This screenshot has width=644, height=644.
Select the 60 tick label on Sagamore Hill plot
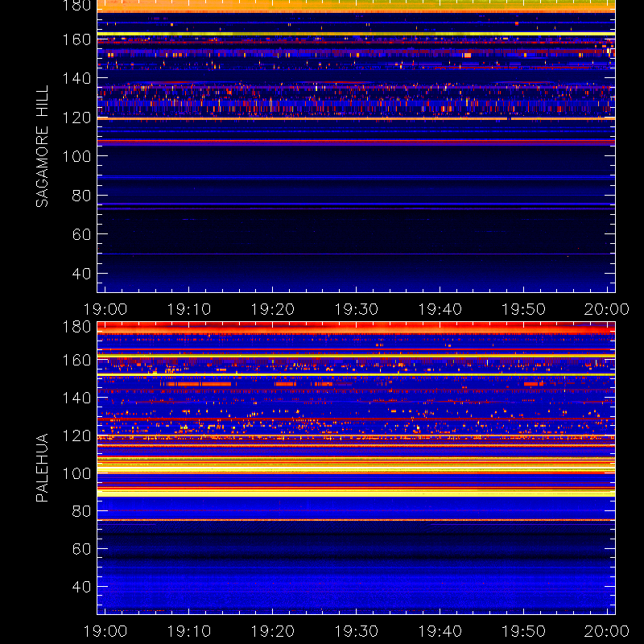(81, 234)
